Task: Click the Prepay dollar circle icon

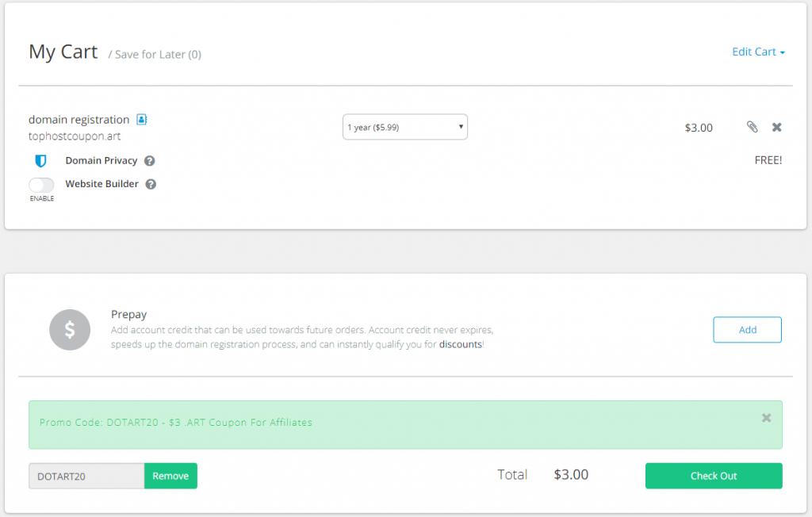Action: (70, 330)
